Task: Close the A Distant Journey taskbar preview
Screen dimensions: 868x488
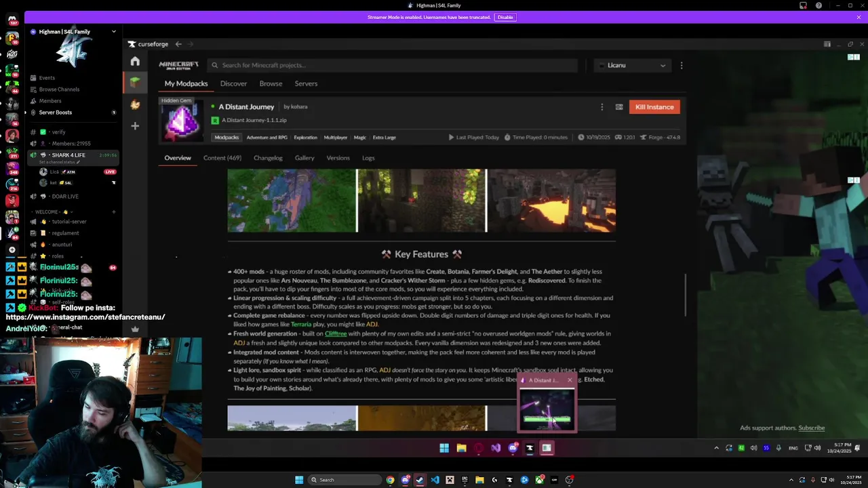Action: click(570, 380)
